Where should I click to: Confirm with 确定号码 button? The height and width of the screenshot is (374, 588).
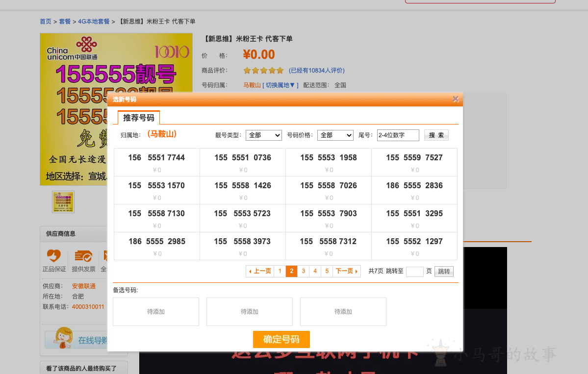(281, 340)
